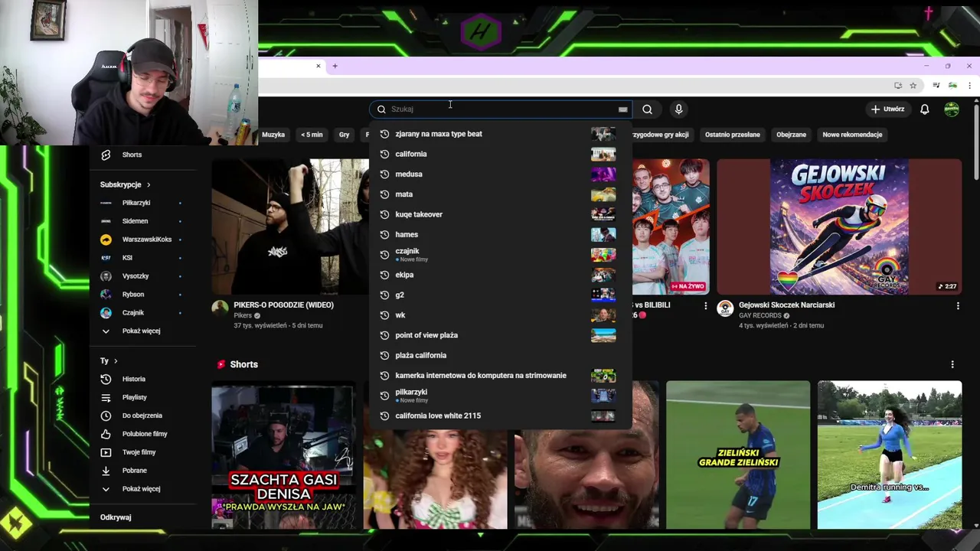Click the Pobrane download icon
This screenshot has width=980, height=551.
point(106,471)
